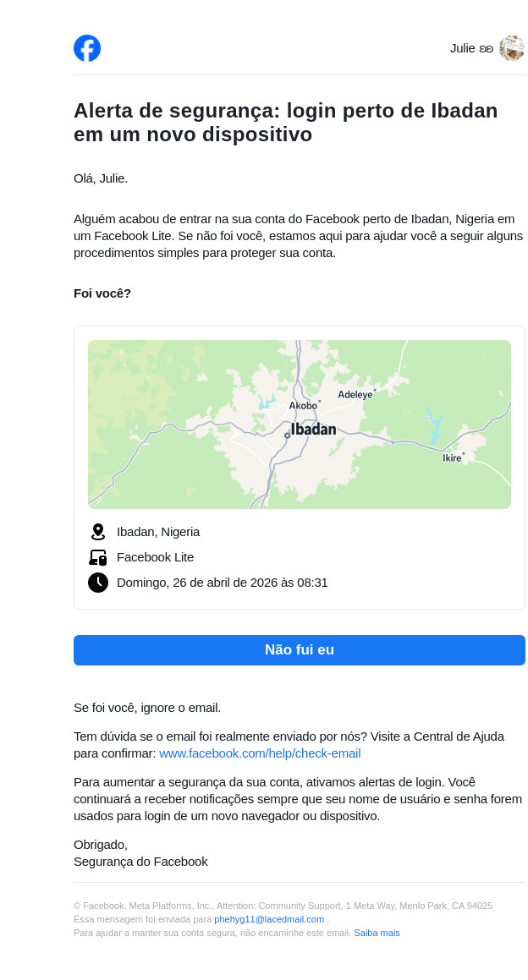Click the name "Julie" next to avatar
This screenshot has width=528, height=980.
(x=463, y=48)
